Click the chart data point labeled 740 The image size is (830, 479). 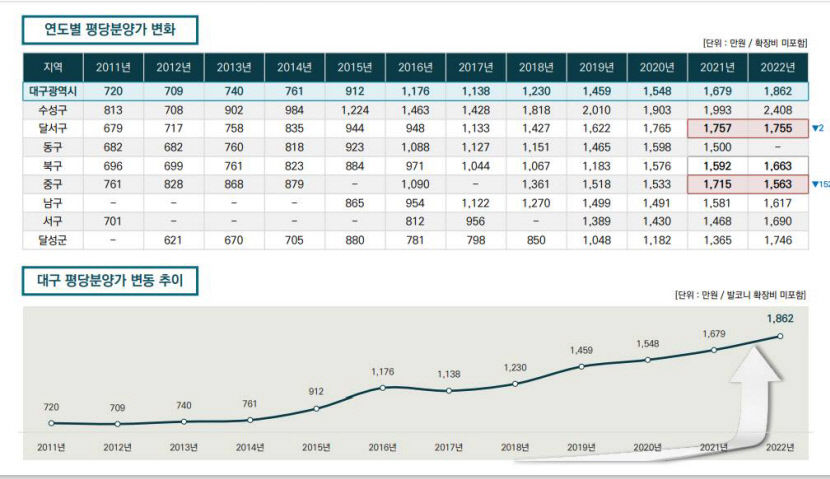tap(184, 422)
